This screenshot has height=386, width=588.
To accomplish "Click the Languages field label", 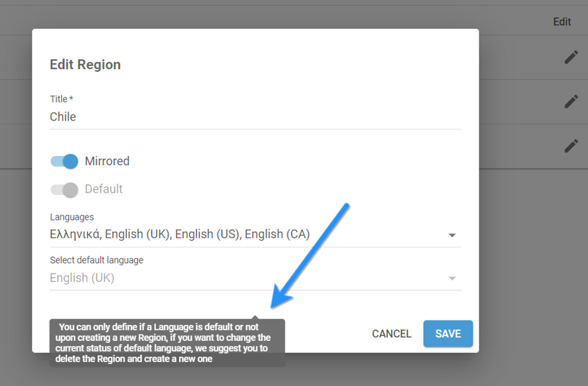I will pyautogui.click(x=72, y=217).
